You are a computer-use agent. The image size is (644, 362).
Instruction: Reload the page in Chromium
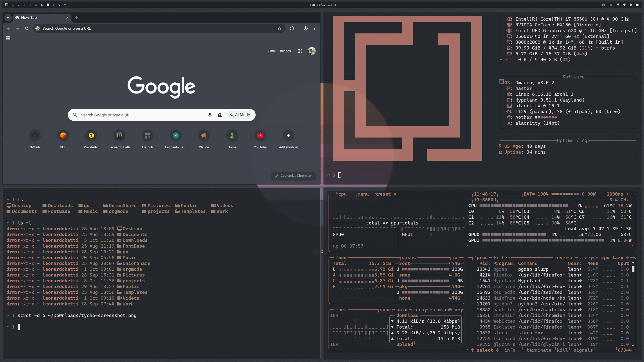(x=27, y=28)
